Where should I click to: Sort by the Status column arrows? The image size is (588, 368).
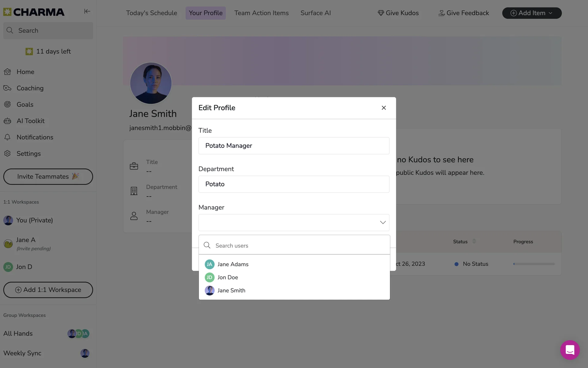click(474, 241)
